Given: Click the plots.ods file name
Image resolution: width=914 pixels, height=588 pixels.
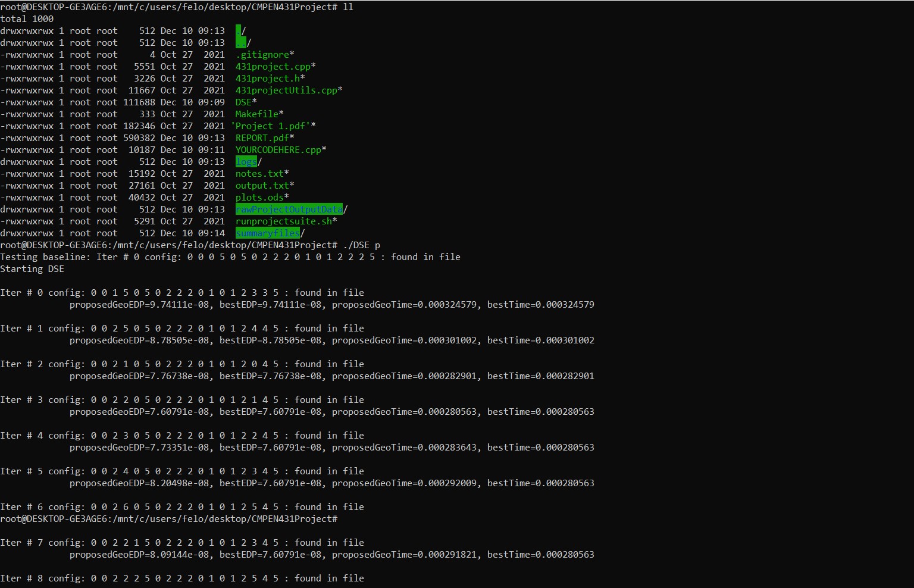Looking at the screenshot, I should tap(259, 198).
